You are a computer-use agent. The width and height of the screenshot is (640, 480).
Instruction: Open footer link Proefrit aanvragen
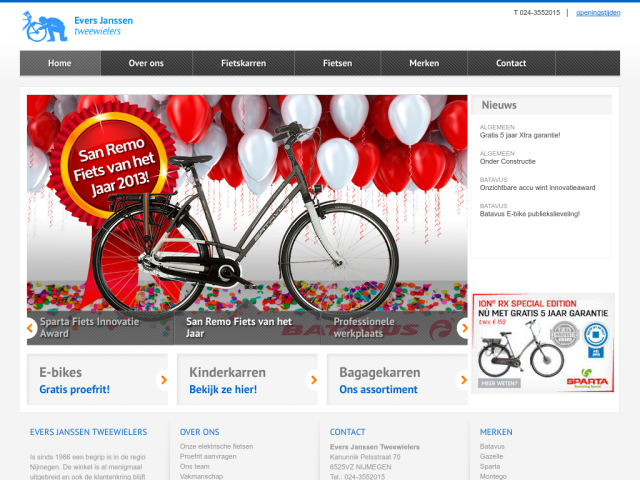click(208, 456)
